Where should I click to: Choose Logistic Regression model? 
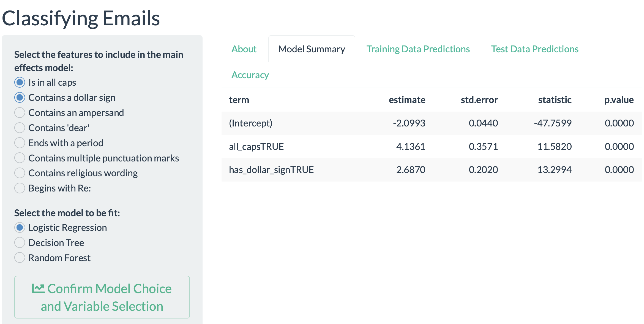pos(20,228)
